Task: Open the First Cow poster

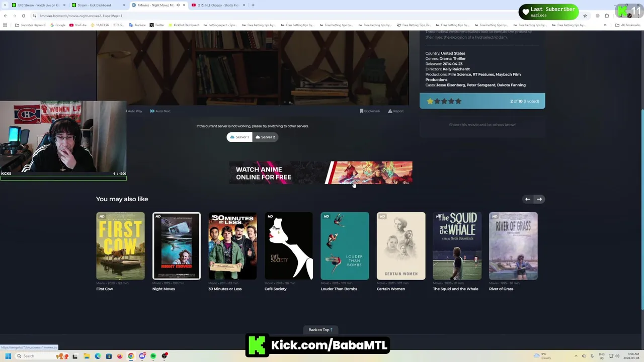Action: 120,246
